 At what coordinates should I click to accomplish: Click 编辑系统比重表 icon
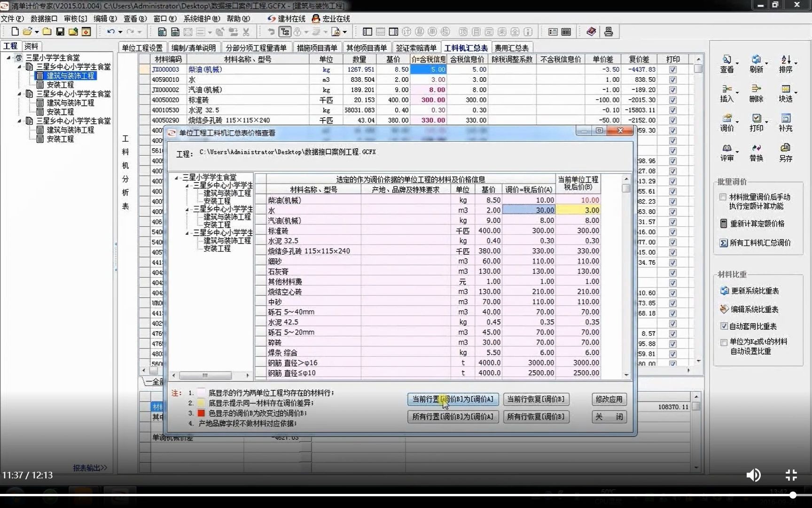tap(724, 309)
